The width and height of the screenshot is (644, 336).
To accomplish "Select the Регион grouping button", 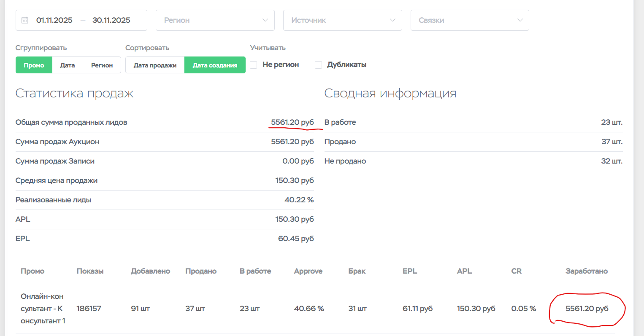I will point(102,65).
